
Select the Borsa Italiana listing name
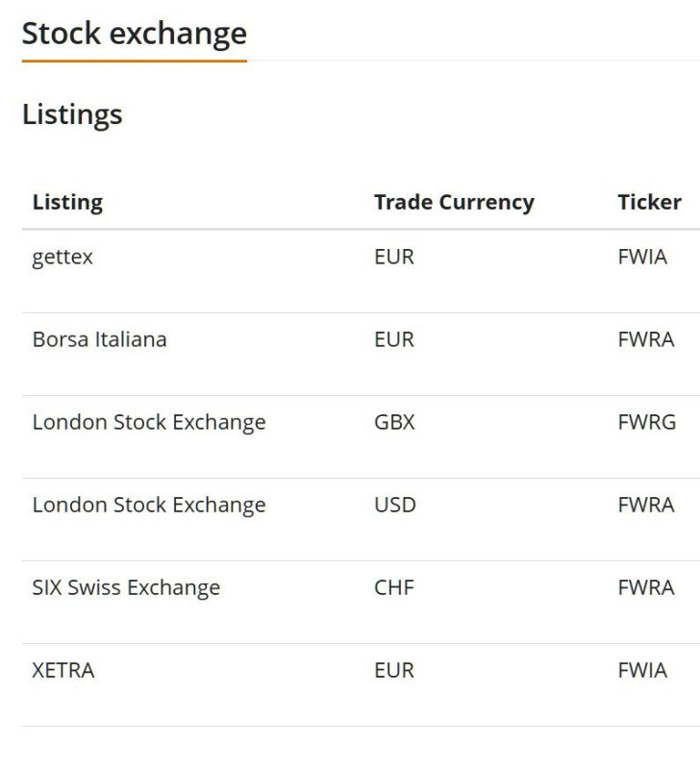coord(100,339)
